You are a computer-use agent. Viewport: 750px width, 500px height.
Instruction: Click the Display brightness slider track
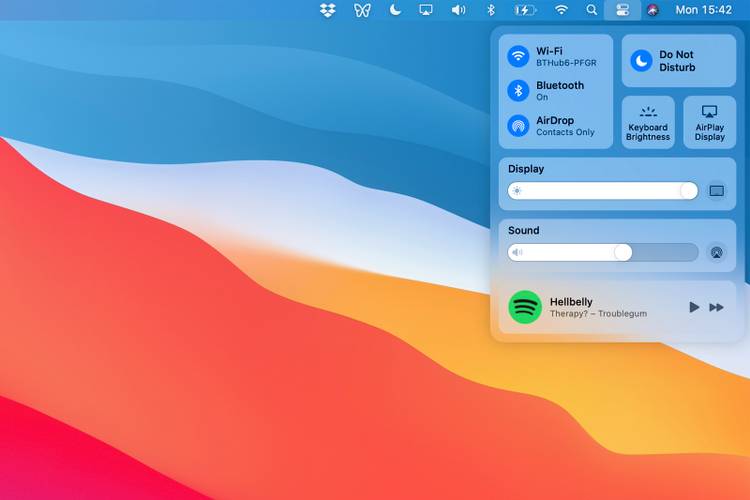pyautogui.click(x=603, y=191)
